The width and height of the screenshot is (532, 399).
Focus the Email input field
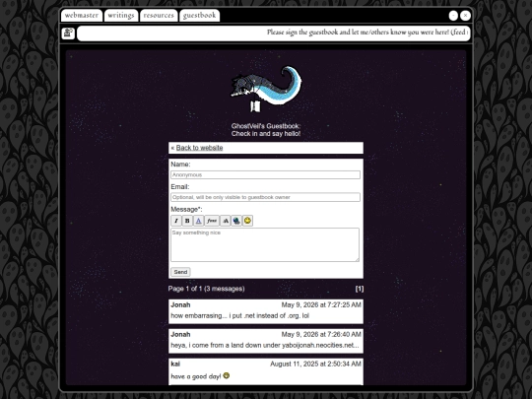(x=265, y=197)
